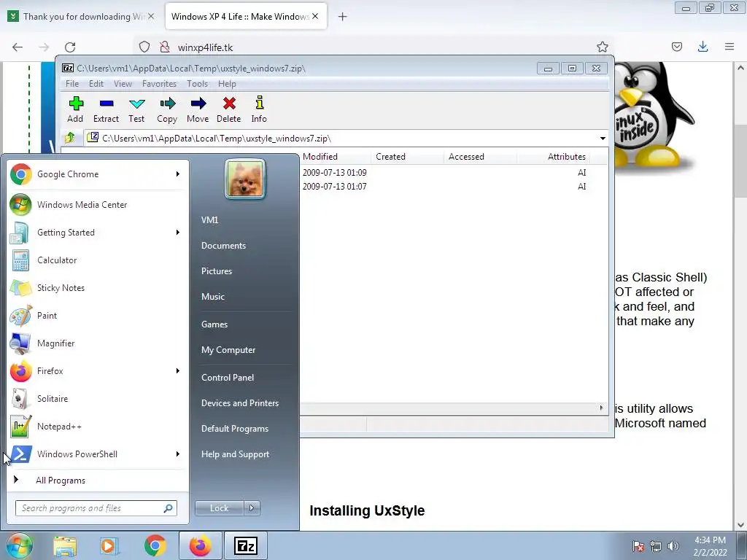Open the Favorites menu in 7-Zip
This screenshot has height=560, width=747.
click(x=159, y=84)
